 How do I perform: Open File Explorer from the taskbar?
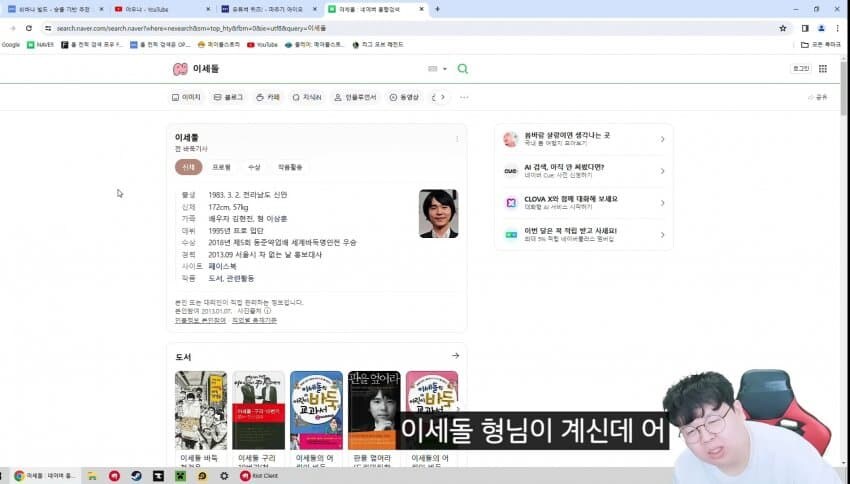click(x=92, y=476)
